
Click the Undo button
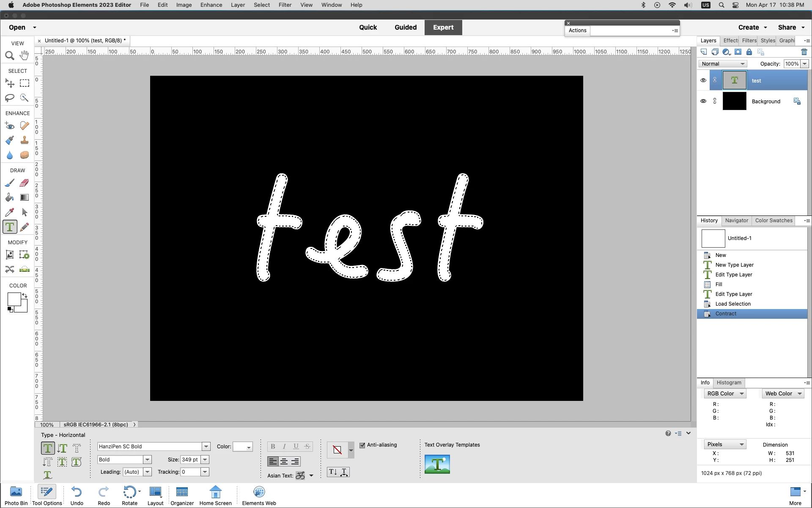coord(77,495)
